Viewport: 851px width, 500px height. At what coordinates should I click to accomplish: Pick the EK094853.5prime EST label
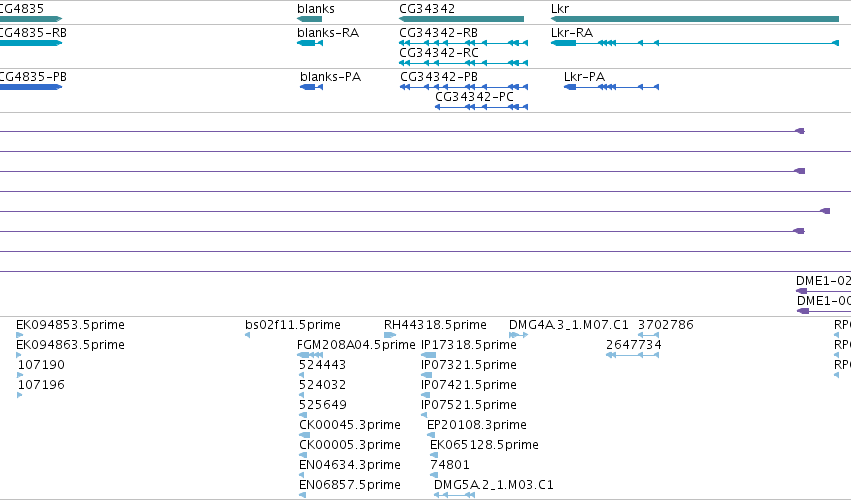coord(71,325)
